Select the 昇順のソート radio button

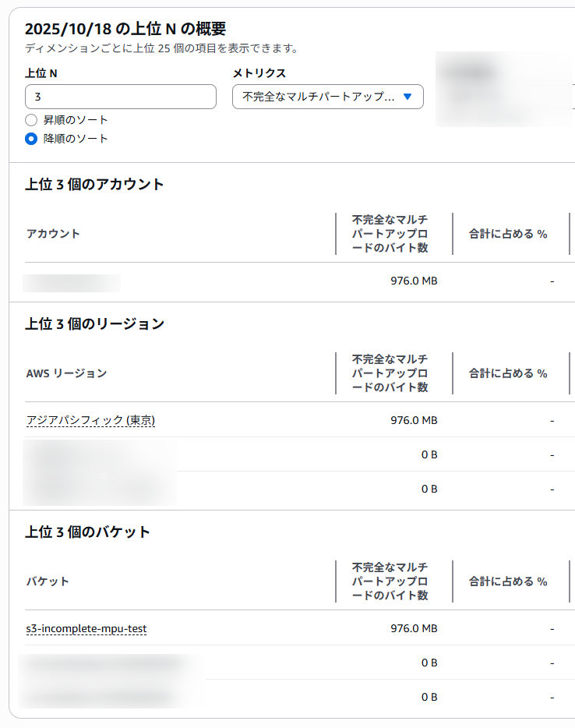pos(31,120)
